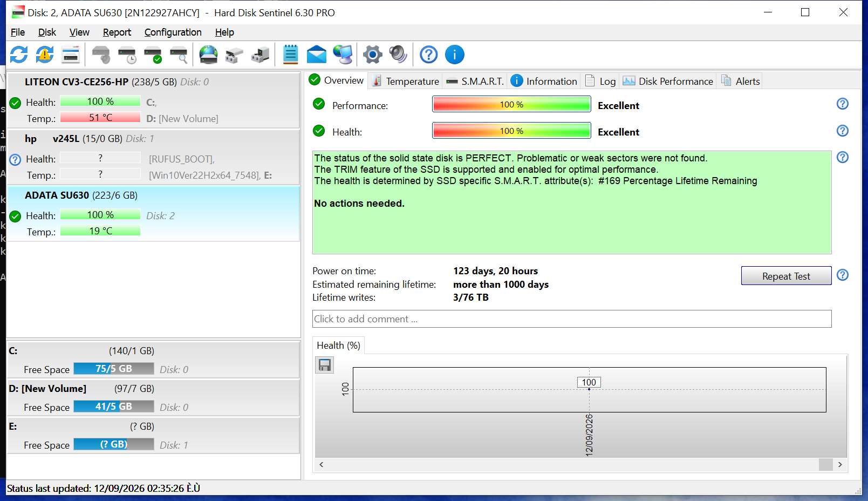868x501 pixels.
Task: Open the Help menu
Action: [x=224, y=32]
